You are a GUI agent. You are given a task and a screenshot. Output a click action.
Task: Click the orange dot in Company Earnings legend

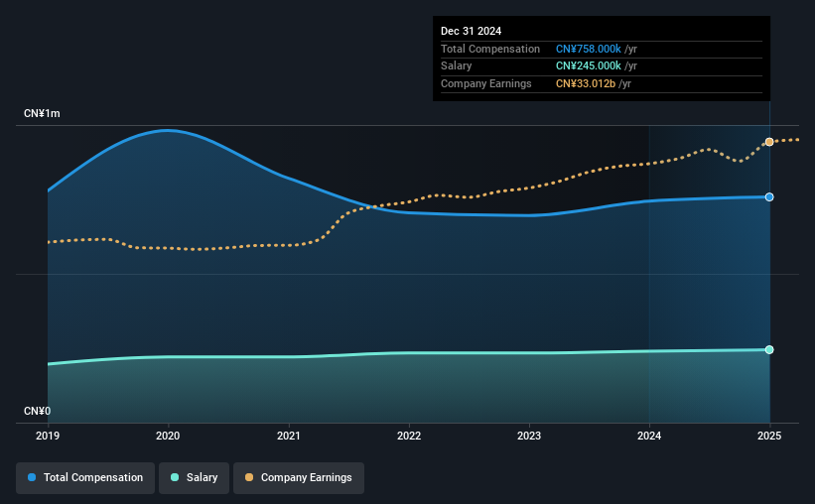click(249, 477)
